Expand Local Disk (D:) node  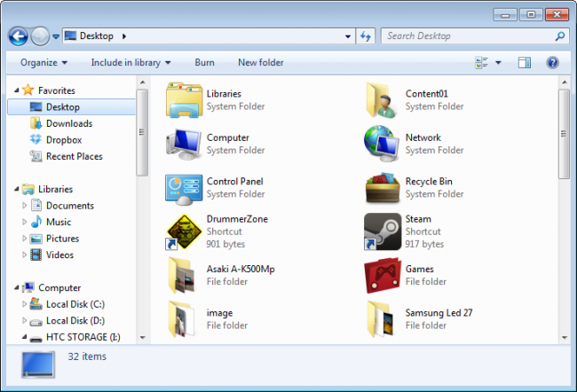(x=24, y=321)
